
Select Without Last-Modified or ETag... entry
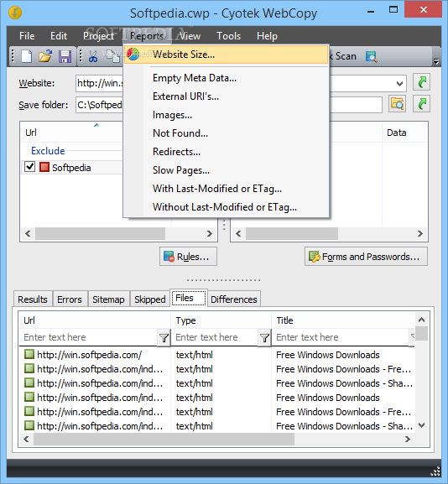(x=226, y=207)
